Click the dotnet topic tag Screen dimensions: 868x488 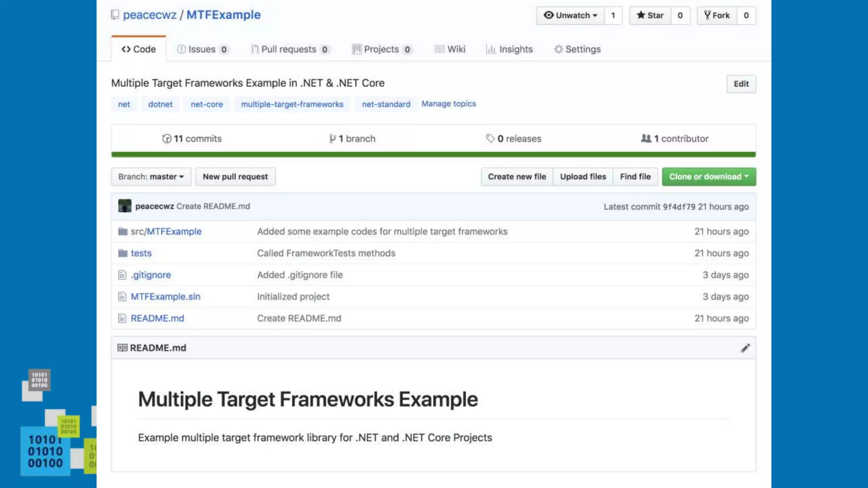(x=160, y=104)
